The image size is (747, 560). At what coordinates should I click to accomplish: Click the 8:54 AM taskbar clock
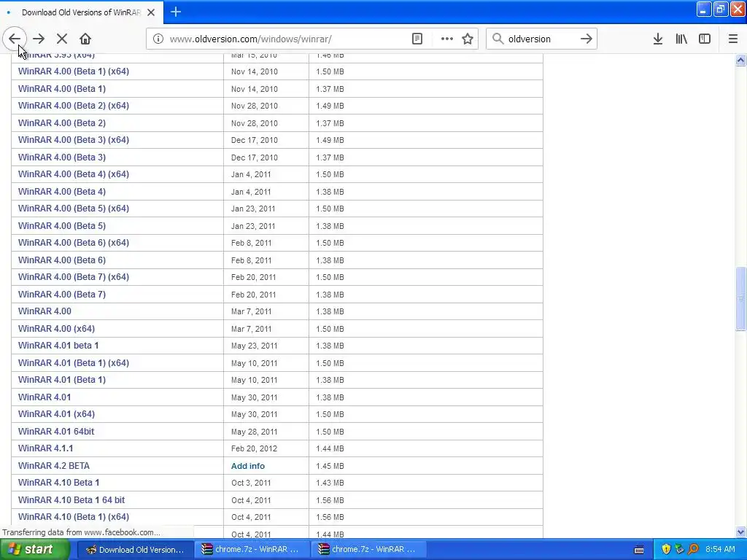click(720, 550)
